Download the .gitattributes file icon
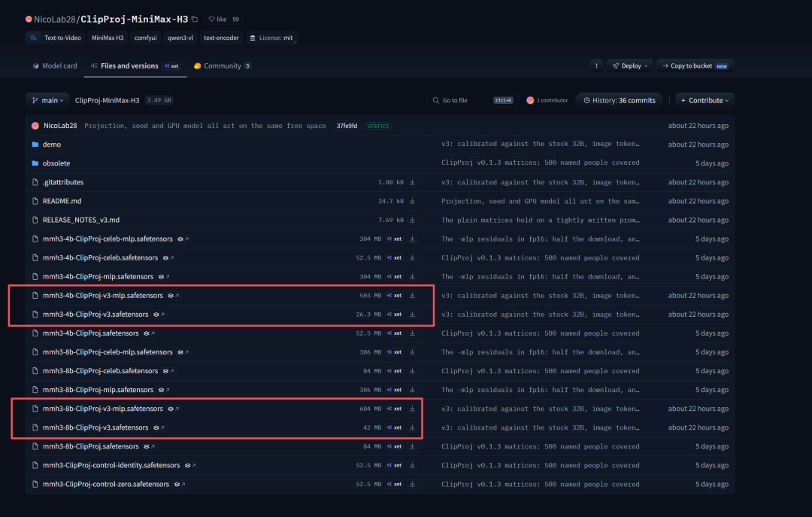Screen dimensions: 812x517 tap(412, 183)
